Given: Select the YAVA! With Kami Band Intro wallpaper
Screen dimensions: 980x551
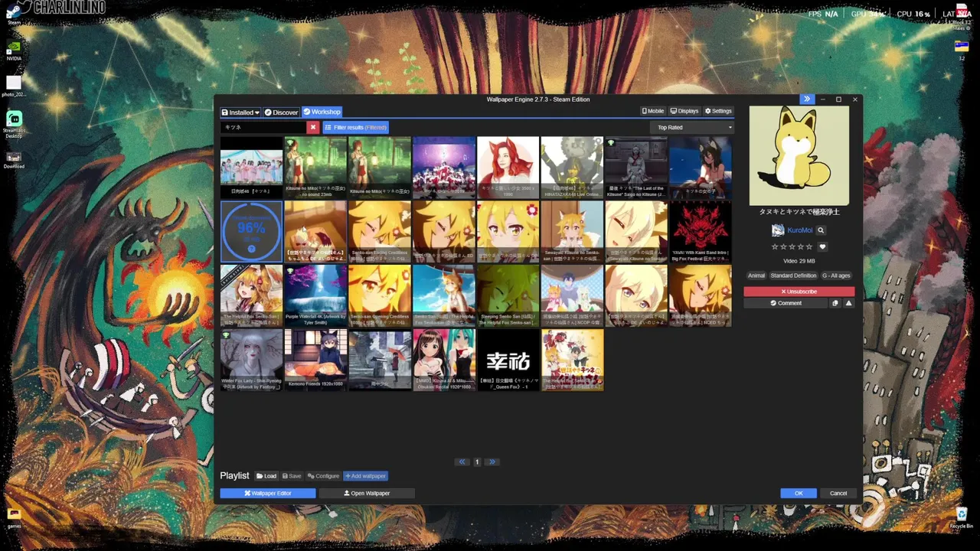Looking at the screenshot, I should point(701,232).
